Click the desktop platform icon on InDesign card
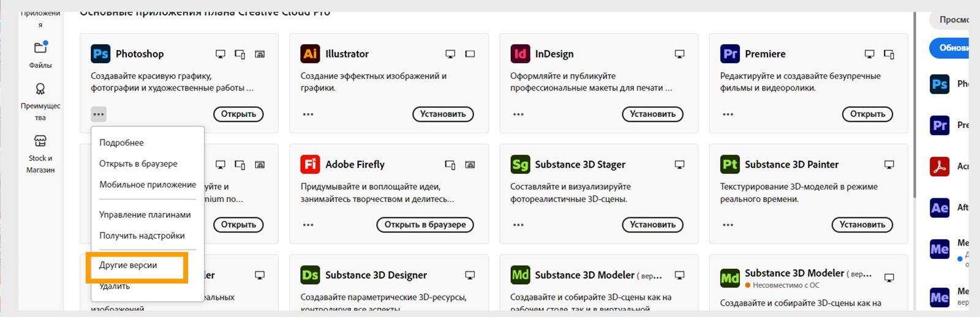980x317 pixels. 679,54
